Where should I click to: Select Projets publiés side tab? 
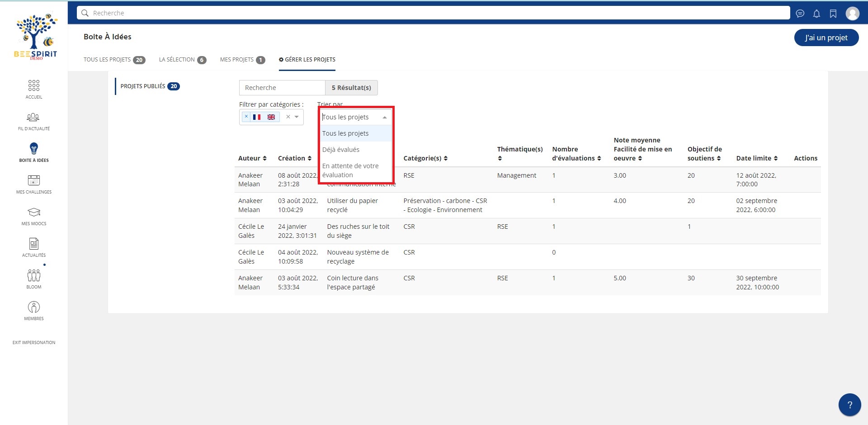tap(150, 86)
